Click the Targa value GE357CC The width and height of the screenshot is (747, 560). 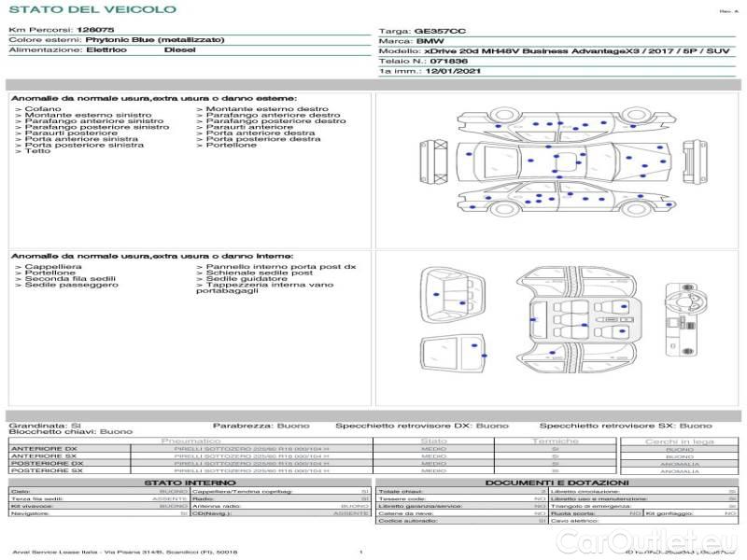437,31
